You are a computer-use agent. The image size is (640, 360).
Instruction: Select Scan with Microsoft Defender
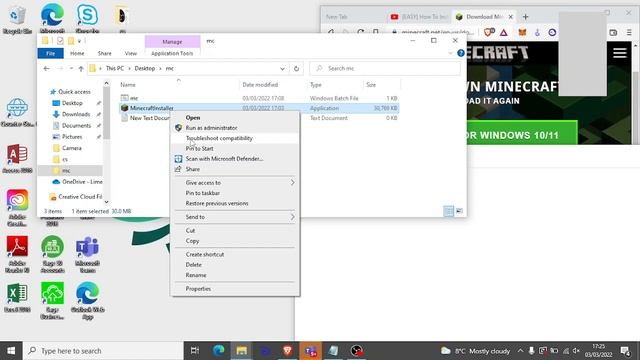coord(235,159)
